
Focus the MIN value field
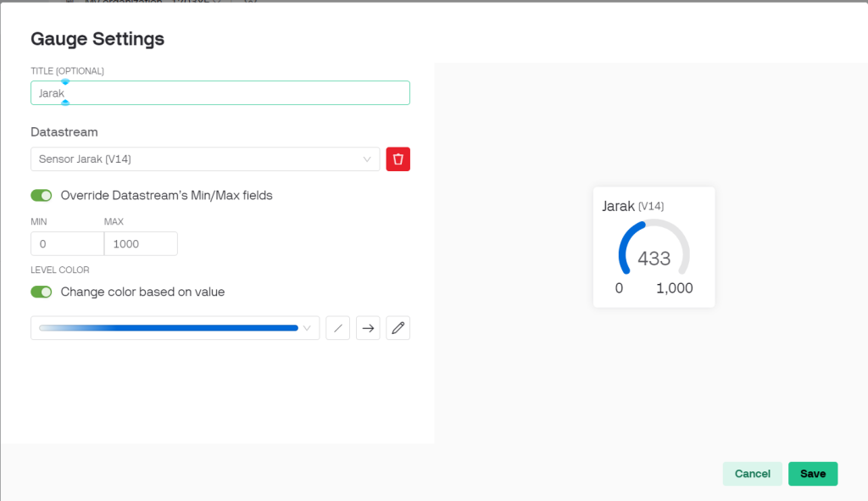pyautogui.click(x=66, y=244)
